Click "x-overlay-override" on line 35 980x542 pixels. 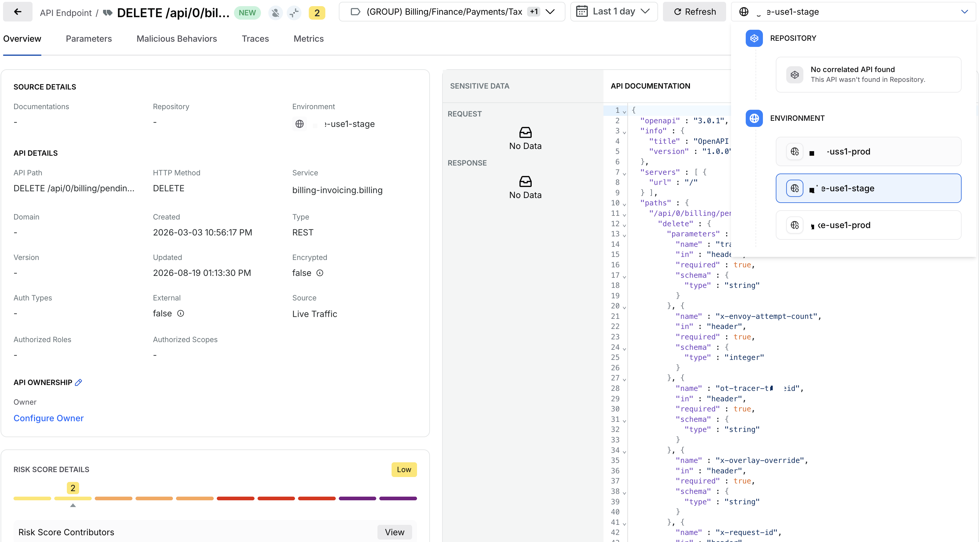(x=759, y=460)
